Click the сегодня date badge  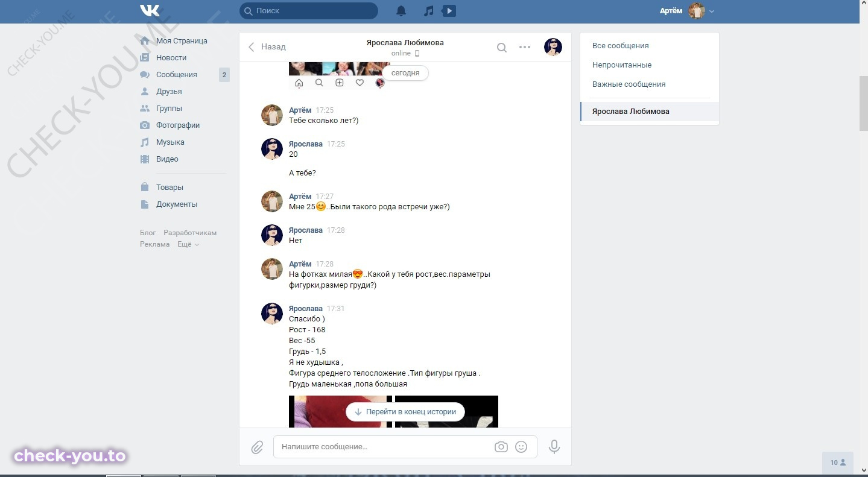coord(405,73)
